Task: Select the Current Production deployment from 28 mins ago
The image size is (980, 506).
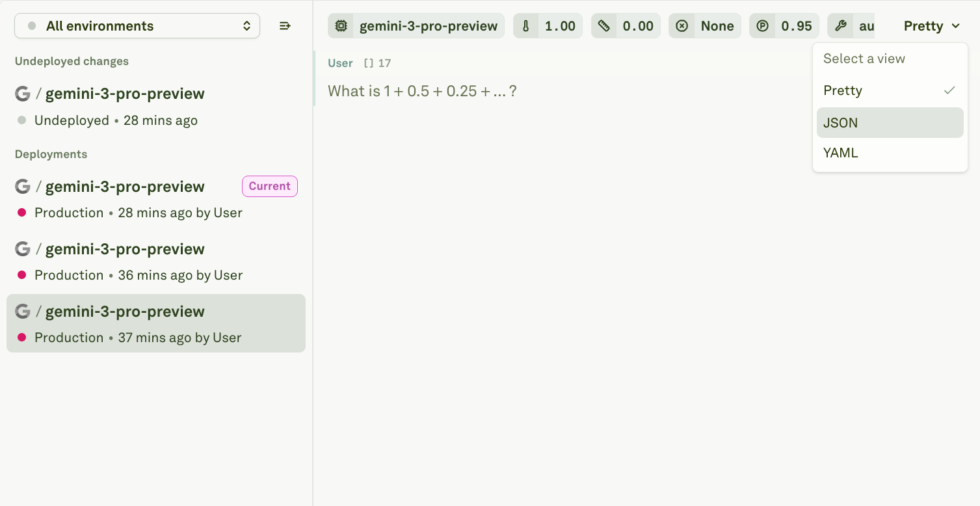Action: click(156, 199)
